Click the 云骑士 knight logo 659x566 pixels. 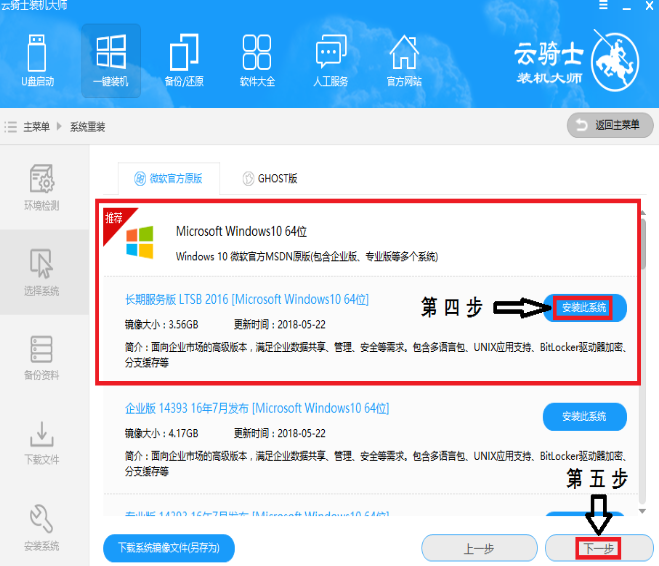pos(615,61)
